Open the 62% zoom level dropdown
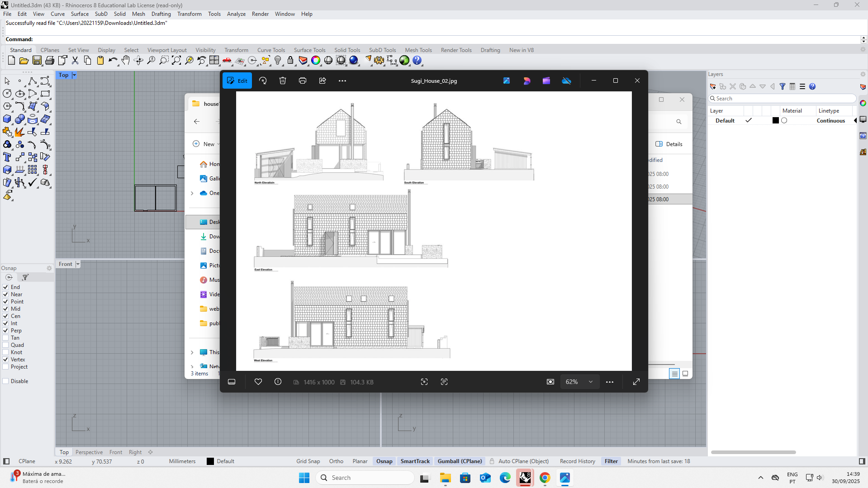This screenshot has height=488, width=868. click(x=590, y=382)
